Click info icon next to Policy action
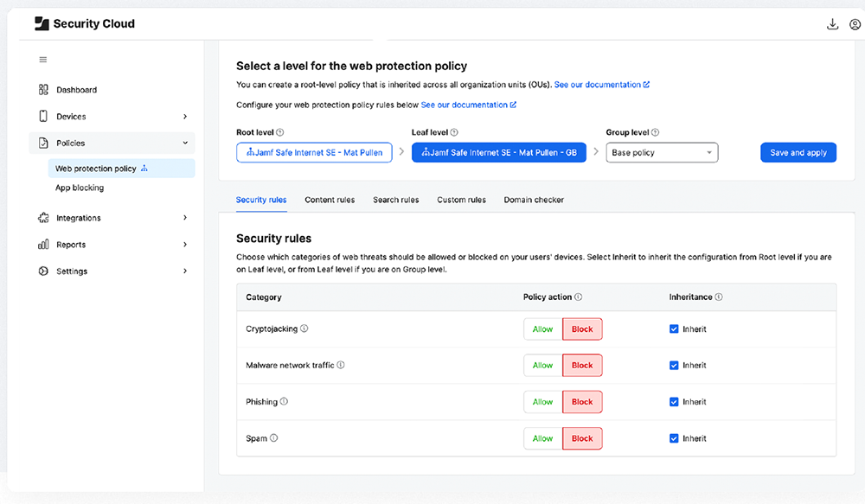The image size is (865, 504). [x=578, y=297]
